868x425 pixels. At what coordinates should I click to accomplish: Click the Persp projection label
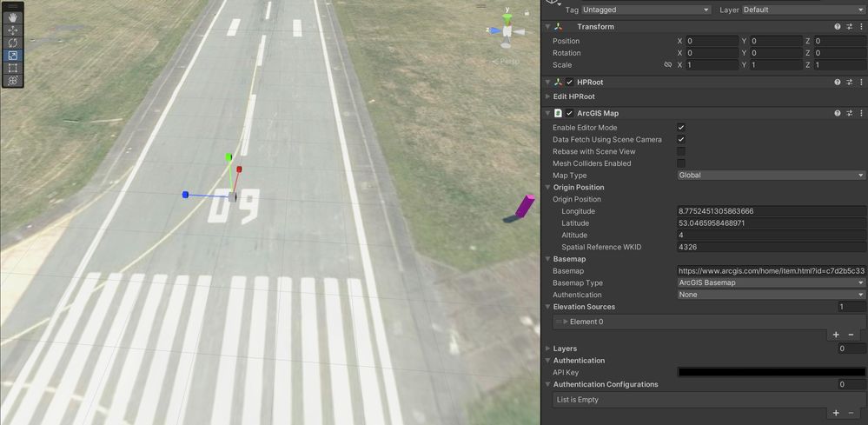coord(506,62)
